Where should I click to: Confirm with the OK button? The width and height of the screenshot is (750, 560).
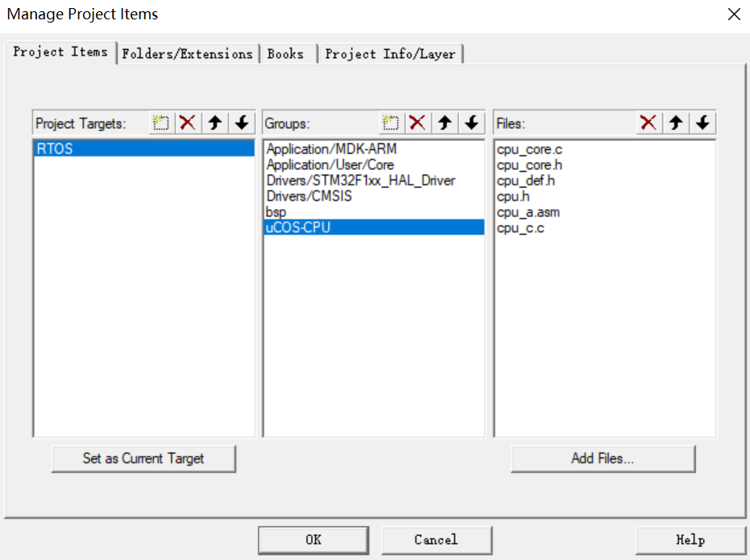click(x=313, y=540)
